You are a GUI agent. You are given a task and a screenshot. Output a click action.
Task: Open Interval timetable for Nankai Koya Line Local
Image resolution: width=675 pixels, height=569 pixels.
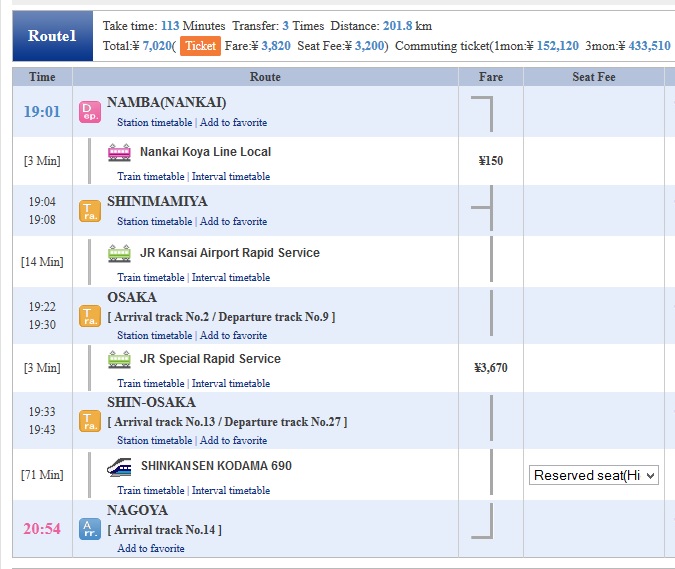pos(231,176)
